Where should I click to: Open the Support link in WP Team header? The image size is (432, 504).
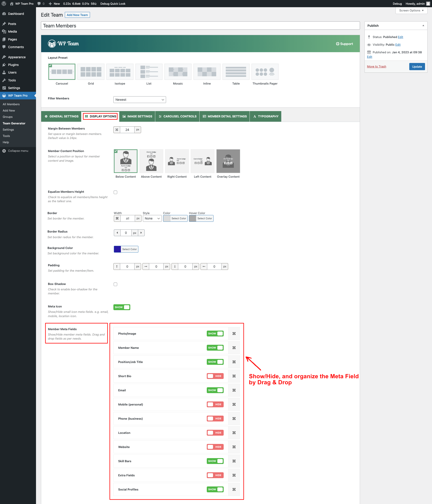(344, 44)
